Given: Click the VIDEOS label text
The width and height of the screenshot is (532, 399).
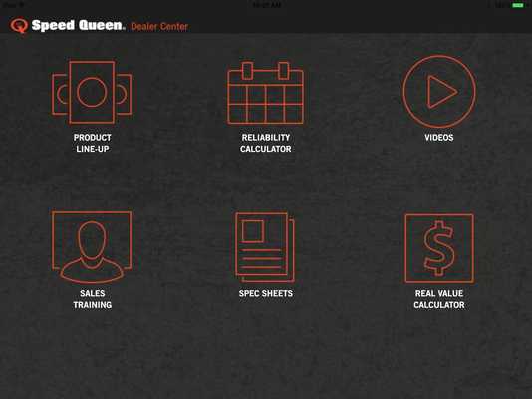Looking at the screenshot, I should (x=439, y=138).
